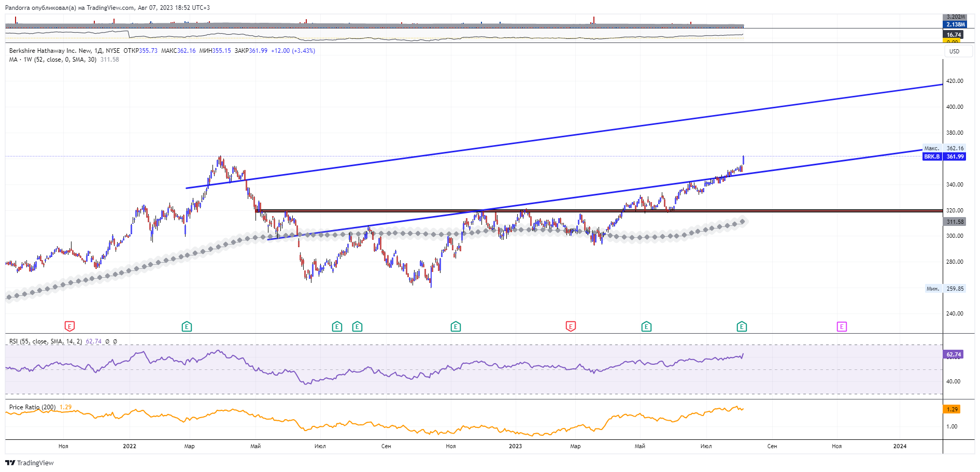
Task: Click the red earnings marker near November 2021
Action: (x=69, y=326)
